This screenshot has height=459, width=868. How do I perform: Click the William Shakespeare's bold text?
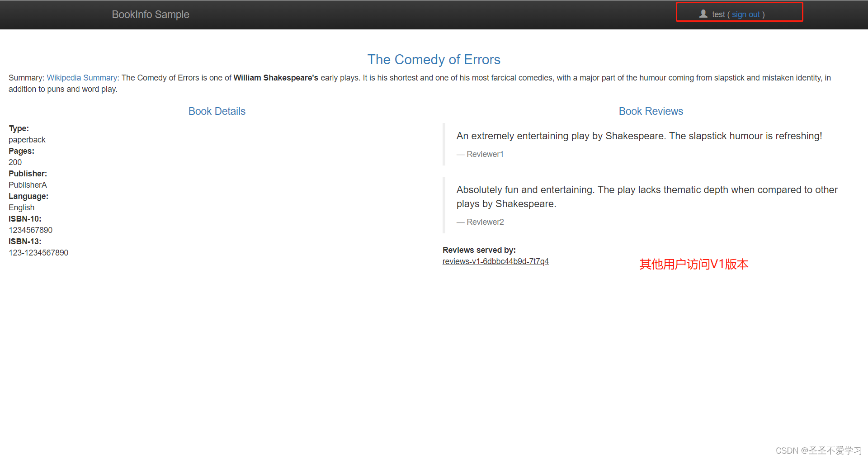tap(276, 78)
